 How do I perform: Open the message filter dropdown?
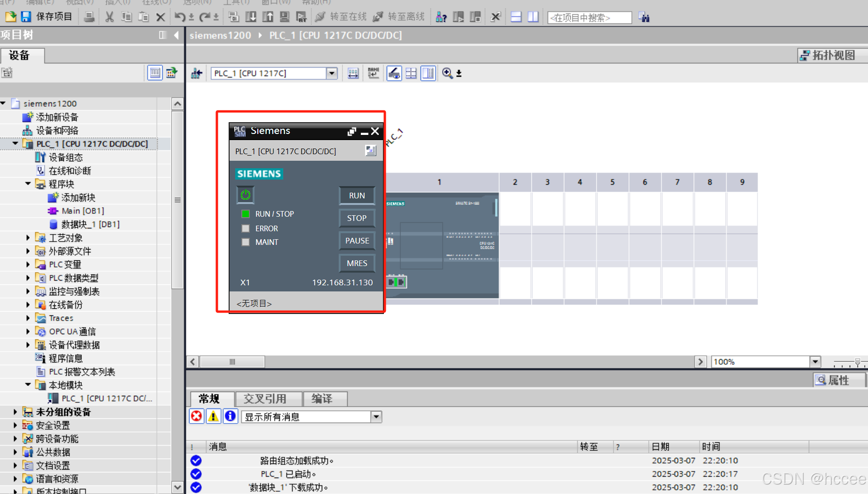pos(376,417)
